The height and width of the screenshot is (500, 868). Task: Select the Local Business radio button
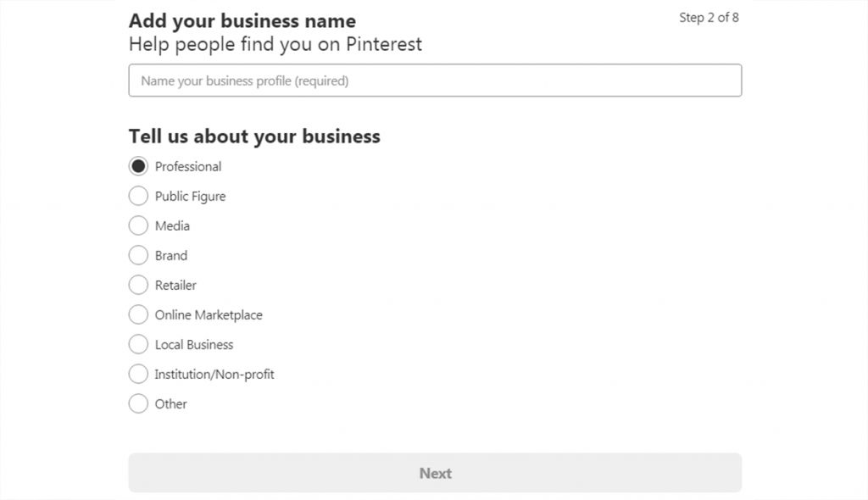[x=138, y=344]
